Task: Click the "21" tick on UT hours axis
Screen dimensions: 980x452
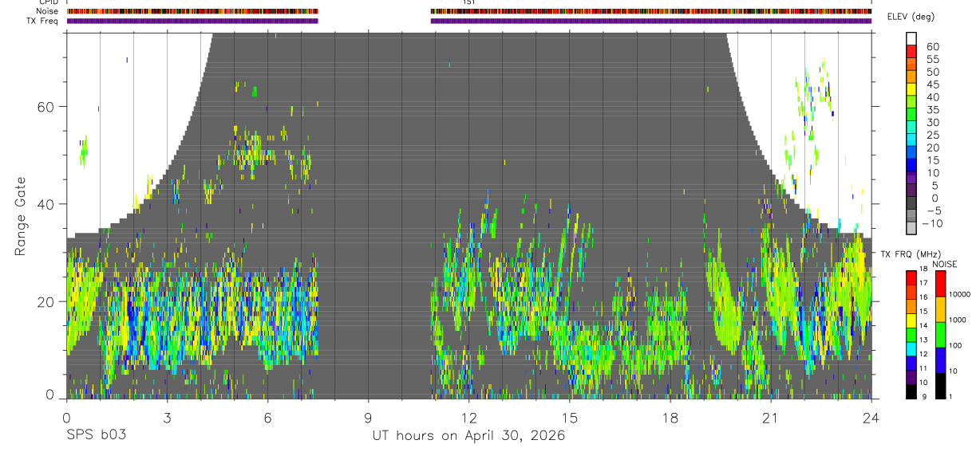Action: pyautogui.click(x=770, y=418)
